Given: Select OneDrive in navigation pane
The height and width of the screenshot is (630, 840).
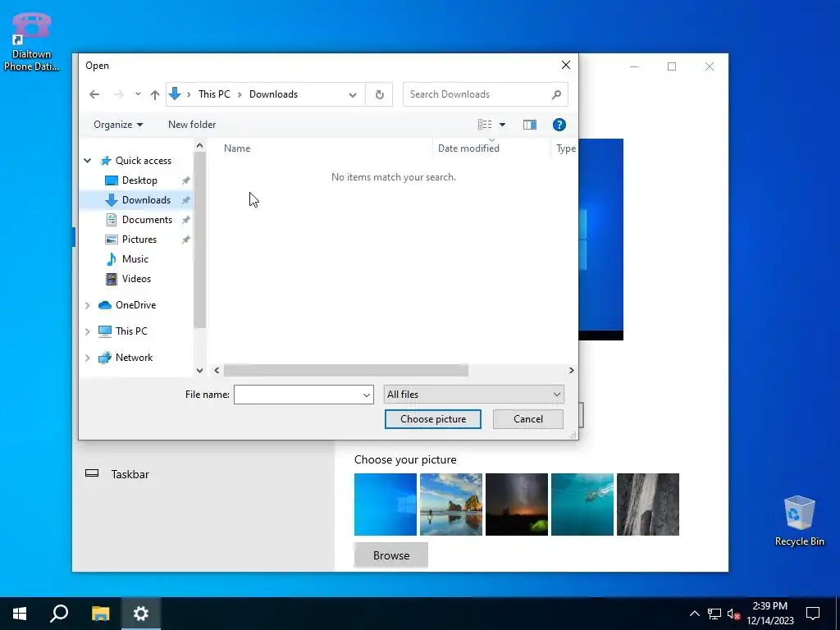Looking at the screenshot, I should click(135, 305).
